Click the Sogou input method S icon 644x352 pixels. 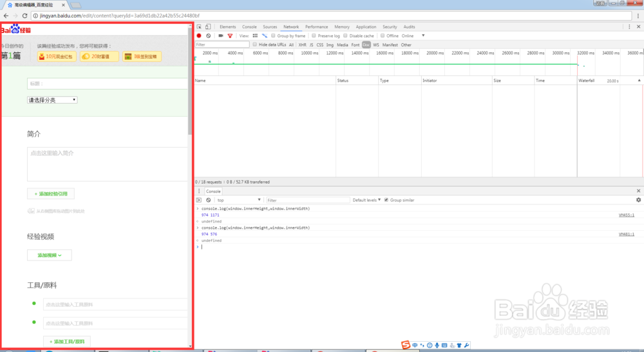click(x=406, y=345)
